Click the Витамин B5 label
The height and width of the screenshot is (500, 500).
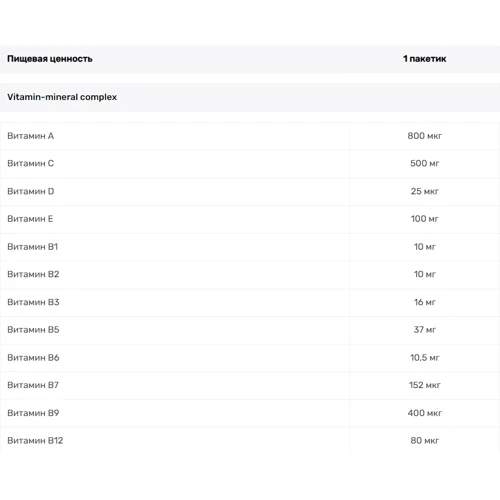pos(33,330)
